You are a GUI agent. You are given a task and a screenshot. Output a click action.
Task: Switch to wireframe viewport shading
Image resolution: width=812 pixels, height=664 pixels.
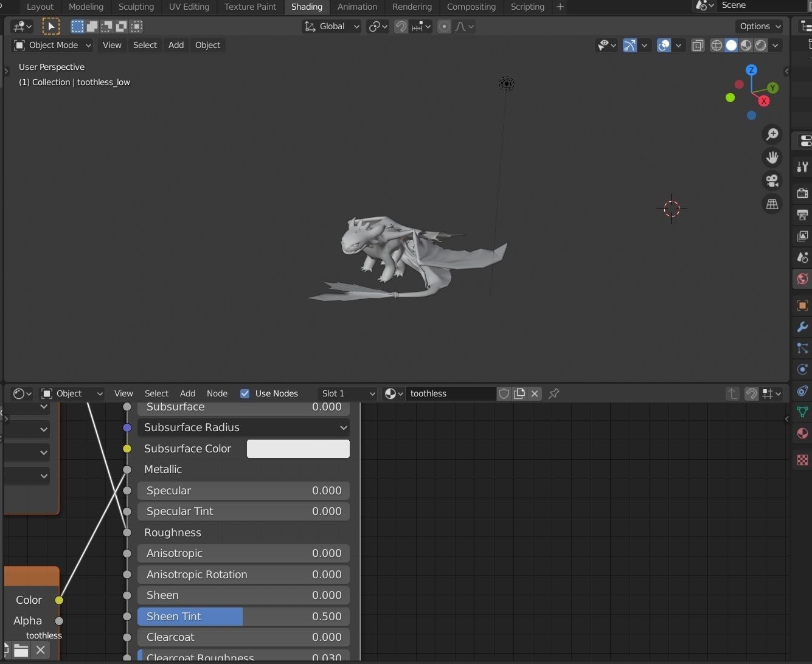coord(717,45)
